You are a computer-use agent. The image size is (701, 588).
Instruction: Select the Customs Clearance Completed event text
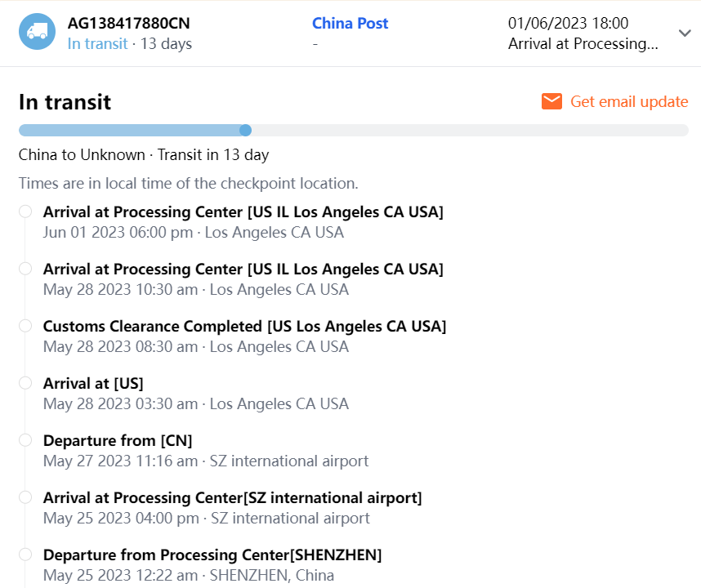[x=244, y=326]
